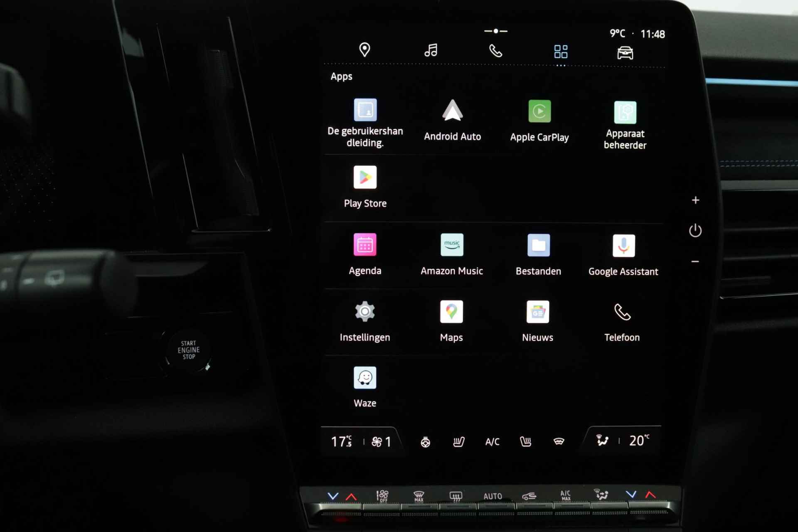Enable AUTO climate mode key
Viewport: 798px width, 532px height.
tap(493, 496)
